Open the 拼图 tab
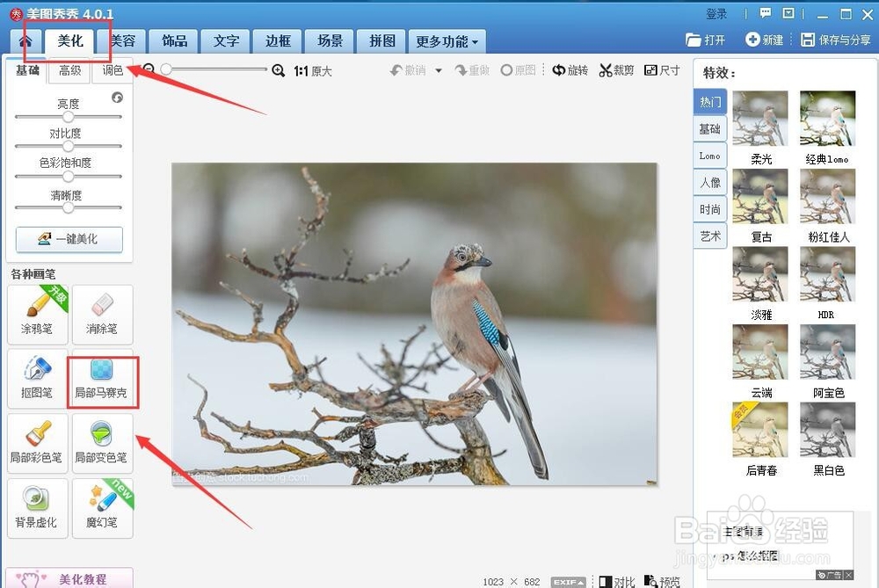 pyautogui.click(x=381, y=41)
